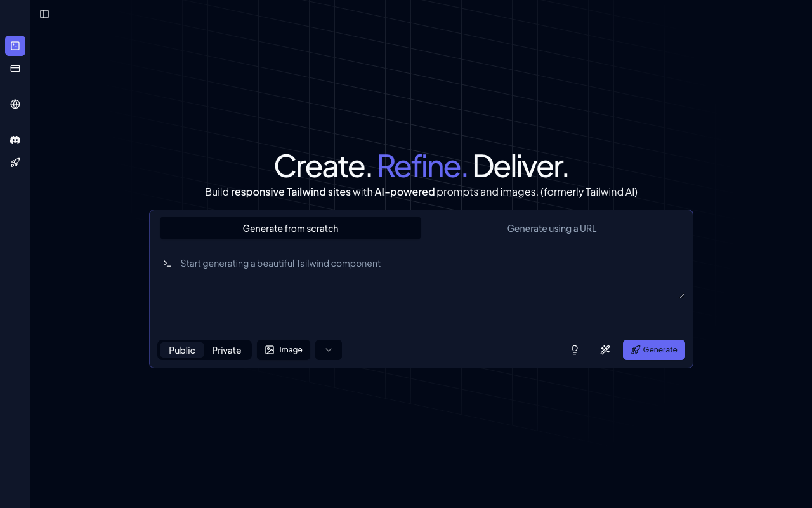Select the Private visibility option

pyautogui.click(x=226, y=350)
